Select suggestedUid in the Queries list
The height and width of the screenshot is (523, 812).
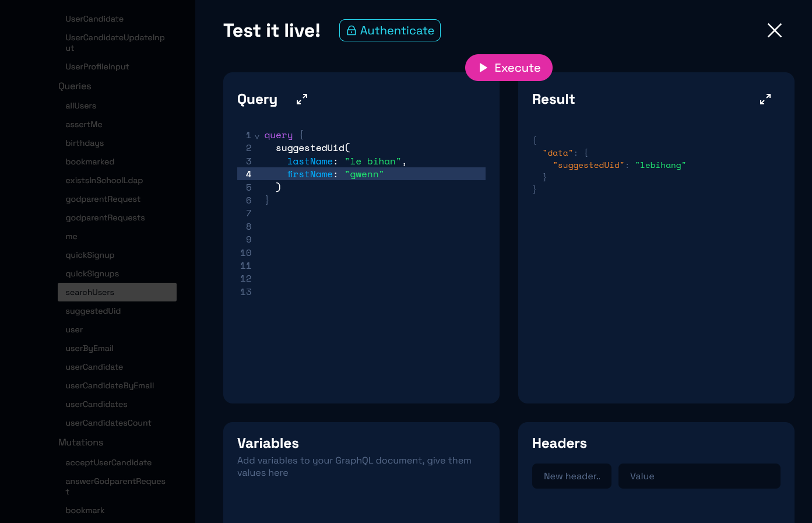click(x=93, y=311)
